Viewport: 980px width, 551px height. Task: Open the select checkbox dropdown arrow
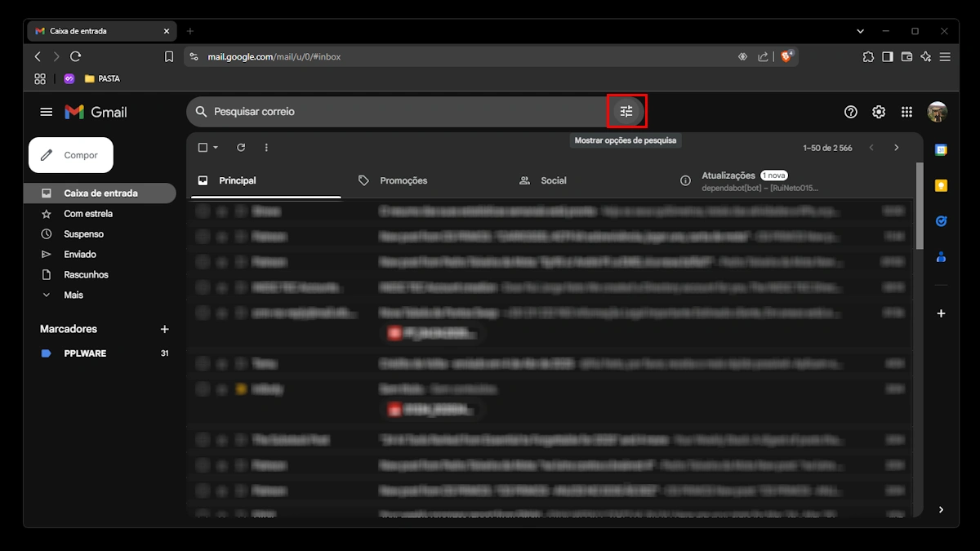pos(216,148)
